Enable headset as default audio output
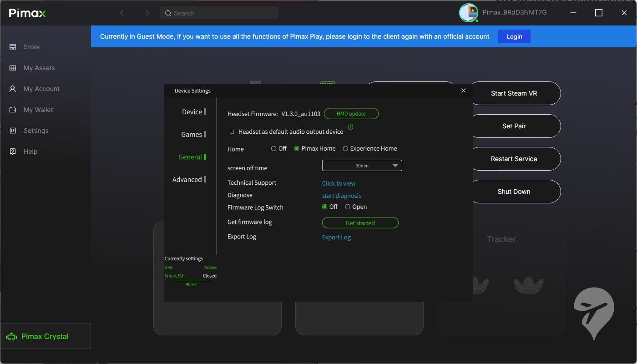 (232, 132)
